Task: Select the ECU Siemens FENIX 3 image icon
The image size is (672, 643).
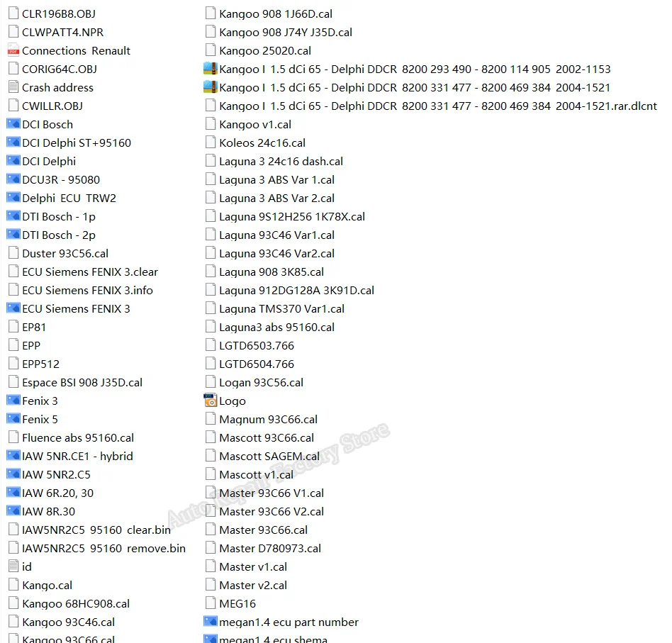Action: pos(13,308)
